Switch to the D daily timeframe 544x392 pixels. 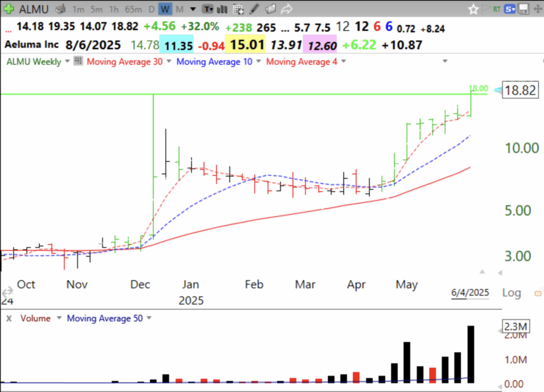click(x=151, y=9)
